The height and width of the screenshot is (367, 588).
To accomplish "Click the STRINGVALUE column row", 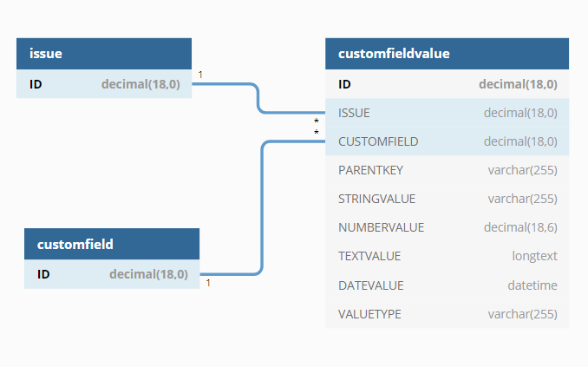I will tap(447, 199).
